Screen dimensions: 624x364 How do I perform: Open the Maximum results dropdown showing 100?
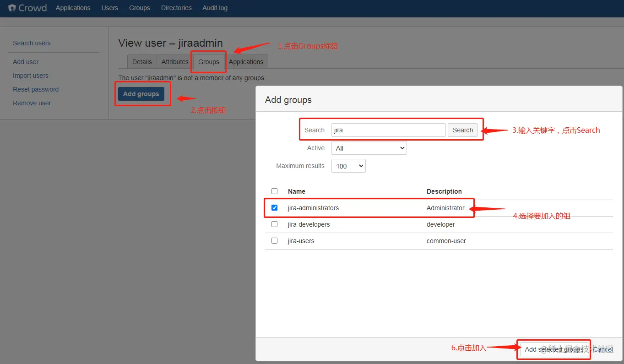click(x=348, y=166)
